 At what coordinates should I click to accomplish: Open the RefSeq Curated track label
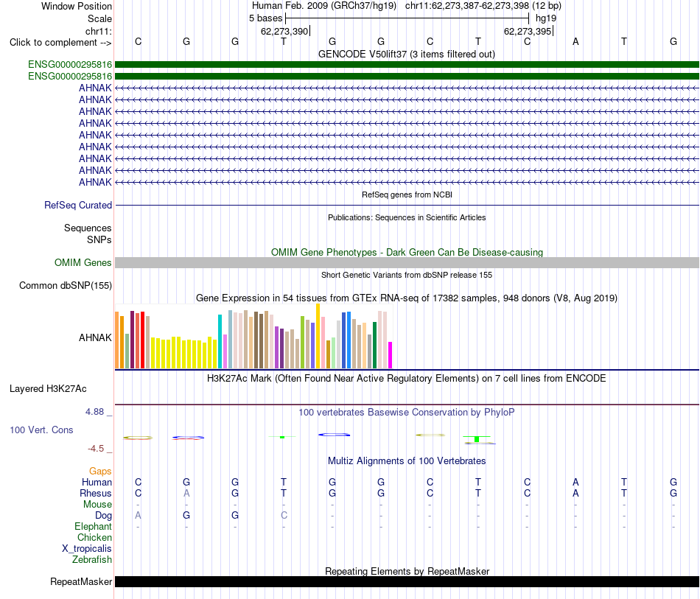pos(77,206)
